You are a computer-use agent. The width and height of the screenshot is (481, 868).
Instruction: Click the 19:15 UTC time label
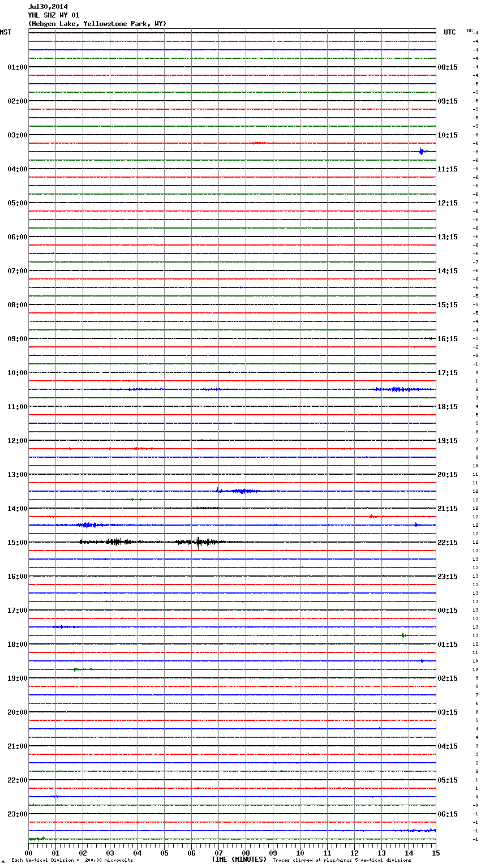[448, 441]
